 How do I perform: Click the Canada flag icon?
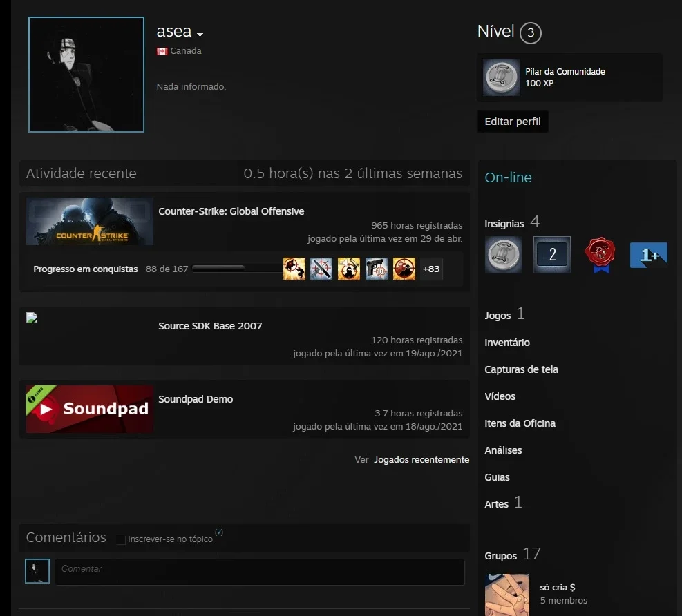pyautogui.click(x=162, y=51)
